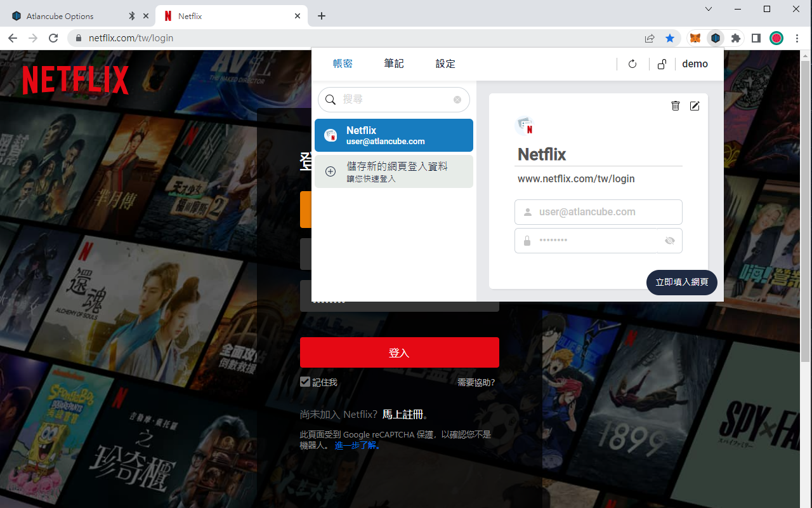
Task: Open Chrome three-dot menu
Action: (x=797, y=38)
